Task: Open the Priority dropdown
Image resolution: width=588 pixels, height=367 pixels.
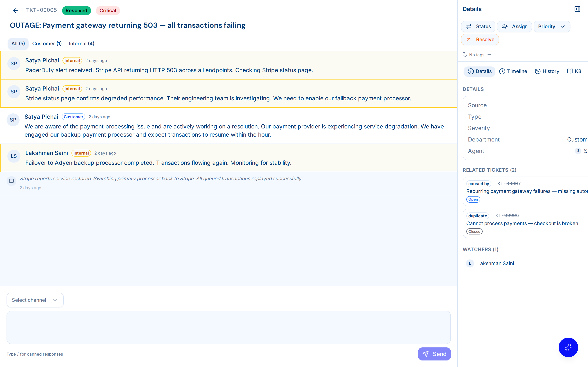Action: (x=552, y=27)
